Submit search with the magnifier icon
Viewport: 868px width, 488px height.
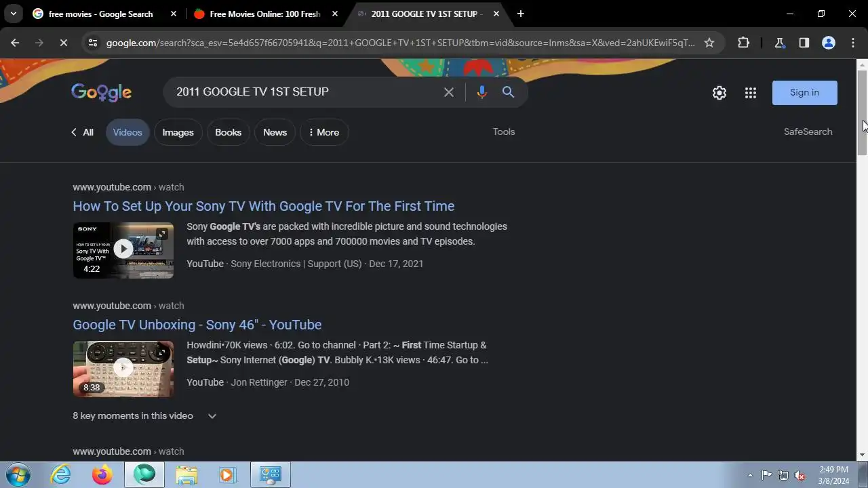click(x=508, y=92)
